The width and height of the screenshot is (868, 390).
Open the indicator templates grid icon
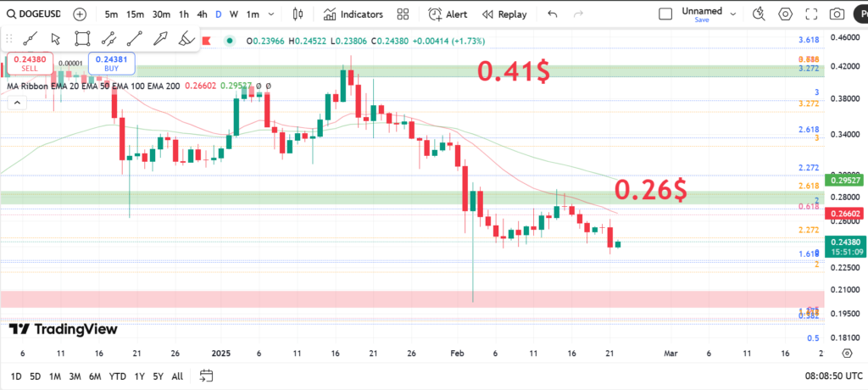(403, 14)
